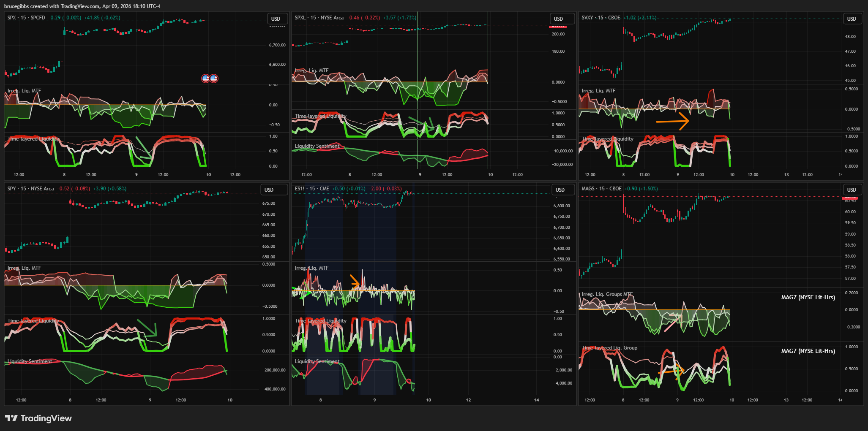Click Time-layered Liq. Group label on MAGS chart
The image size is (868, 431).
(609, 348)
